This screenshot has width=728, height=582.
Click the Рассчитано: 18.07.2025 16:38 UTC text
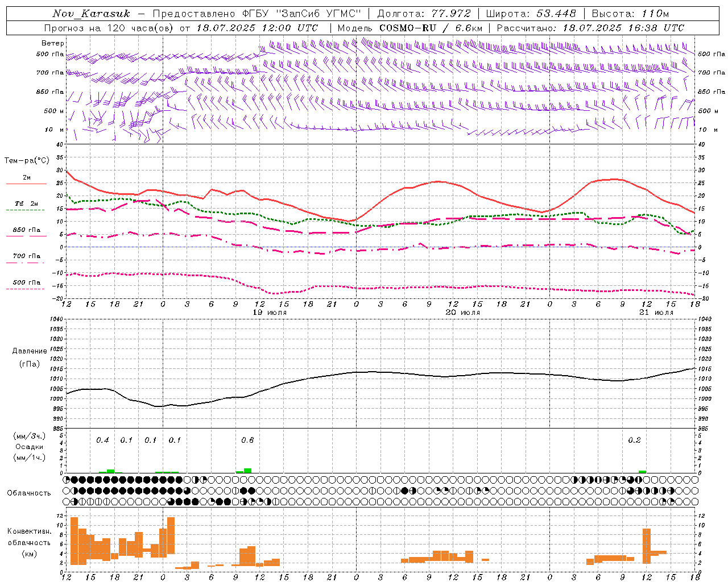tap(590, 28)
